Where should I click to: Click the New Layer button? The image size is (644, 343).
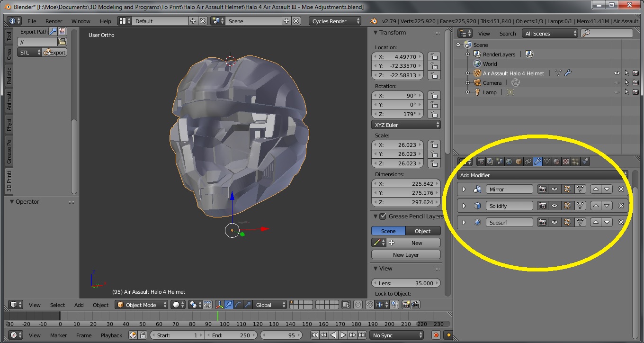pos(406,254)
